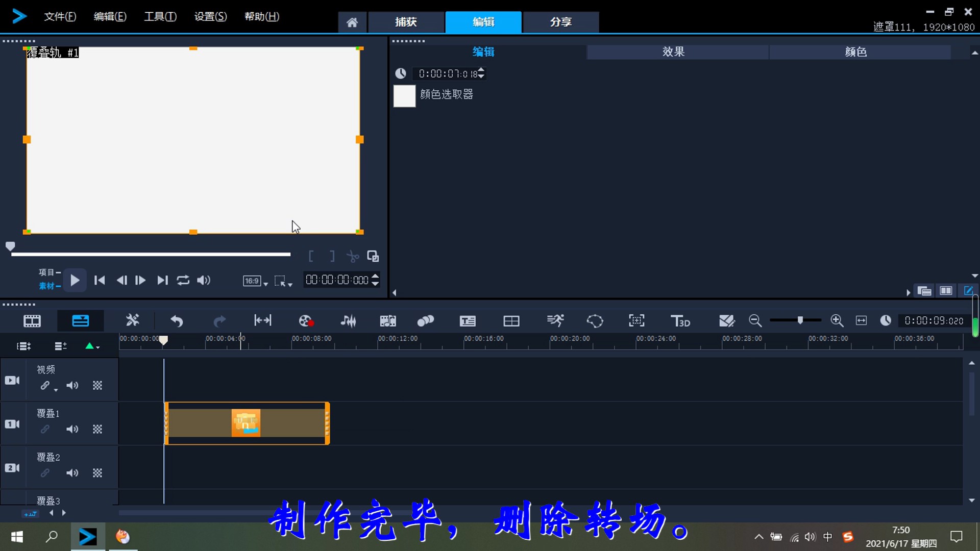Open the 编辑(E) menu
Viewport: 980px width, 551px height.
(x=110, y=16)
